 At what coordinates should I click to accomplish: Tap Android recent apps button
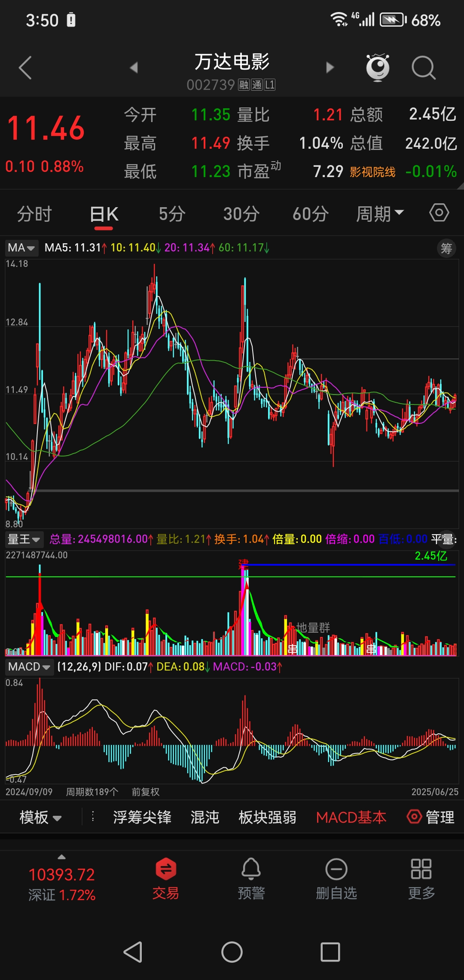click(330, 952)
